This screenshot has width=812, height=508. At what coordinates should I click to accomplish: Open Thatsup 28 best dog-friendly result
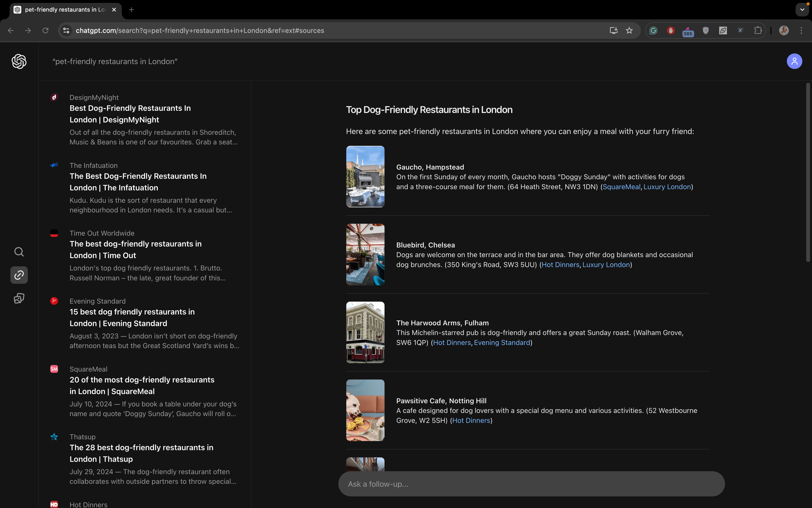coord(141,453)
